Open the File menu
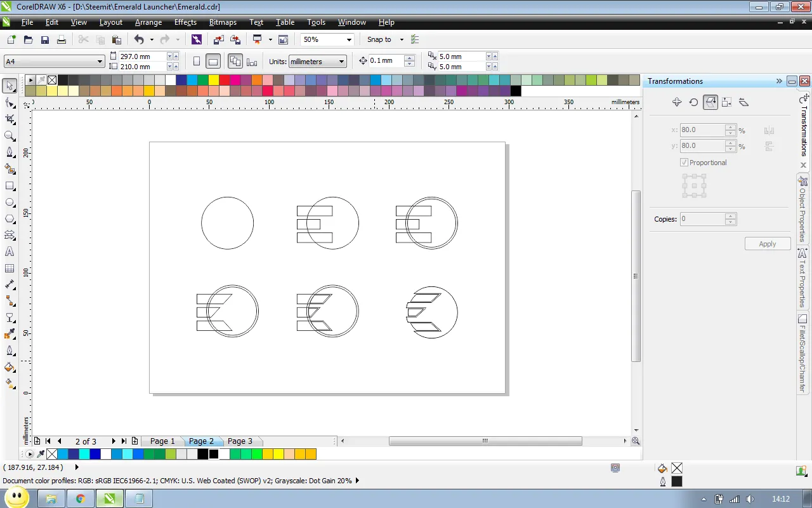 click(x=27, y=22)
